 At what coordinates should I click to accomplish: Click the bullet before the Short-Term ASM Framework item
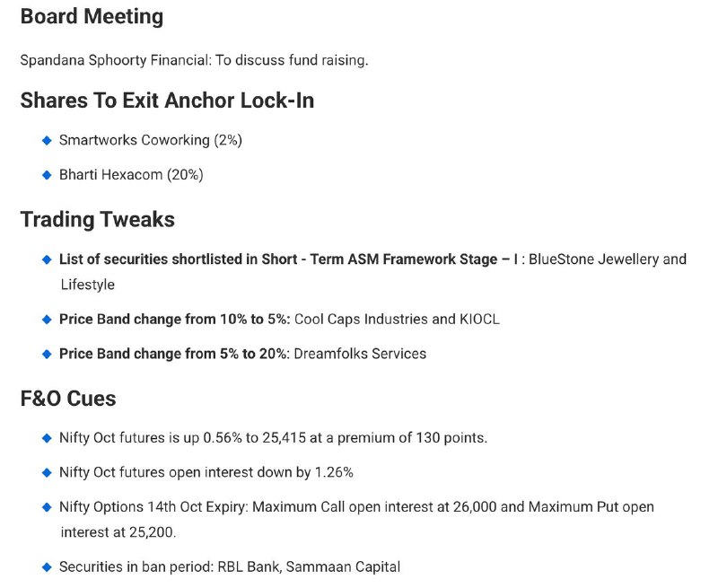click(x=47, y=259)
